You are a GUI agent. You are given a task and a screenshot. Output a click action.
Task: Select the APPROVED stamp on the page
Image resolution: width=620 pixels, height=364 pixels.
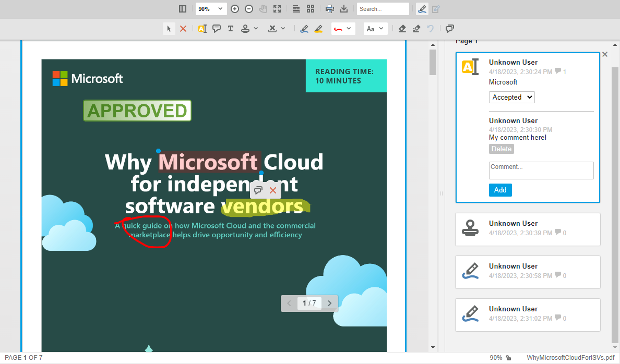tap(137, 111)
